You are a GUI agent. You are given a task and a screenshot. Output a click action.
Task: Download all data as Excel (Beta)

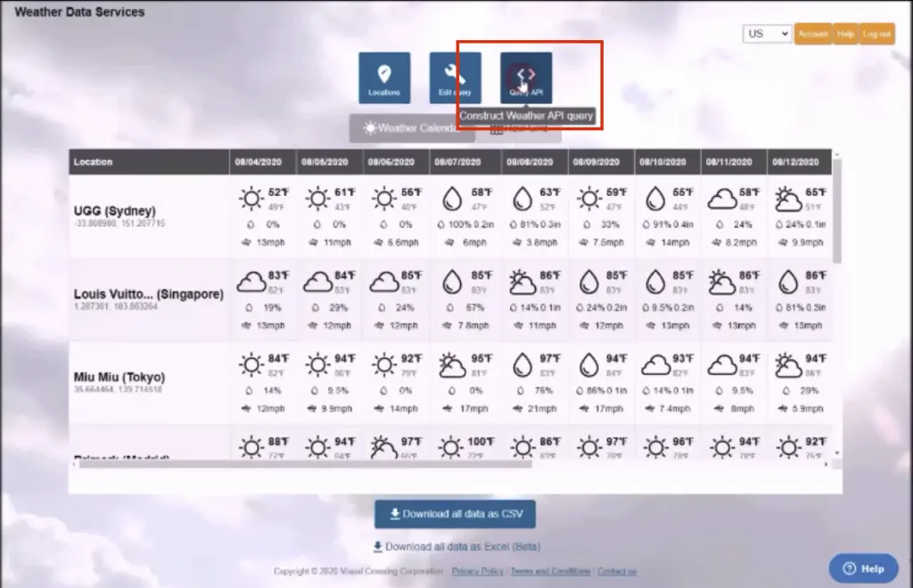pos(456,546)
